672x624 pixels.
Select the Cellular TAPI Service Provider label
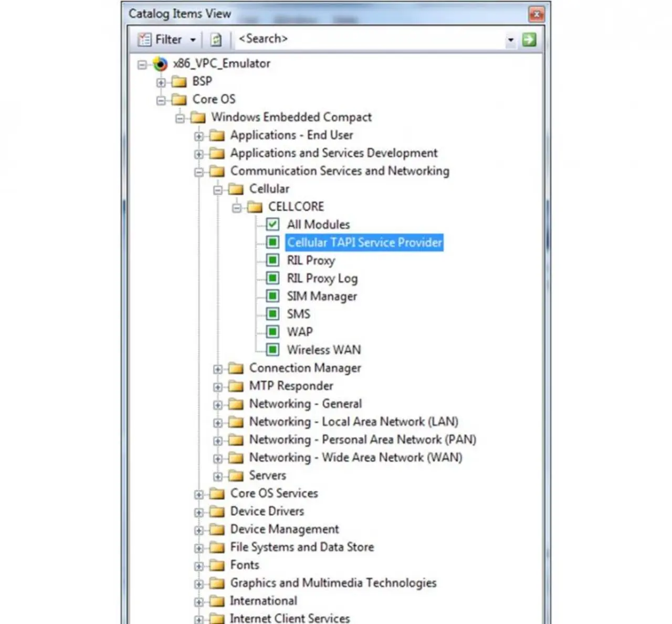(364, 242)
